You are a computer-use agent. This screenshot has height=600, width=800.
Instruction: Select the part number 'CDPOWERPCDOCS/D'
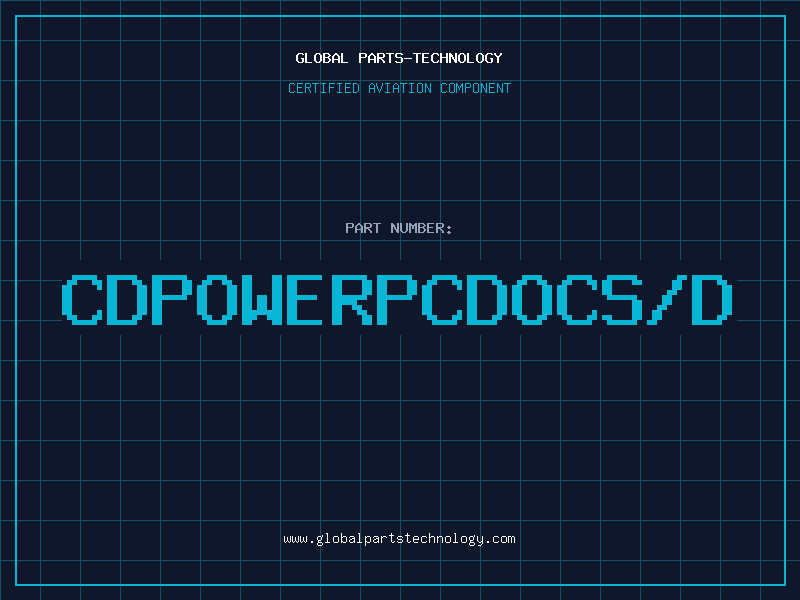[397, 300]
